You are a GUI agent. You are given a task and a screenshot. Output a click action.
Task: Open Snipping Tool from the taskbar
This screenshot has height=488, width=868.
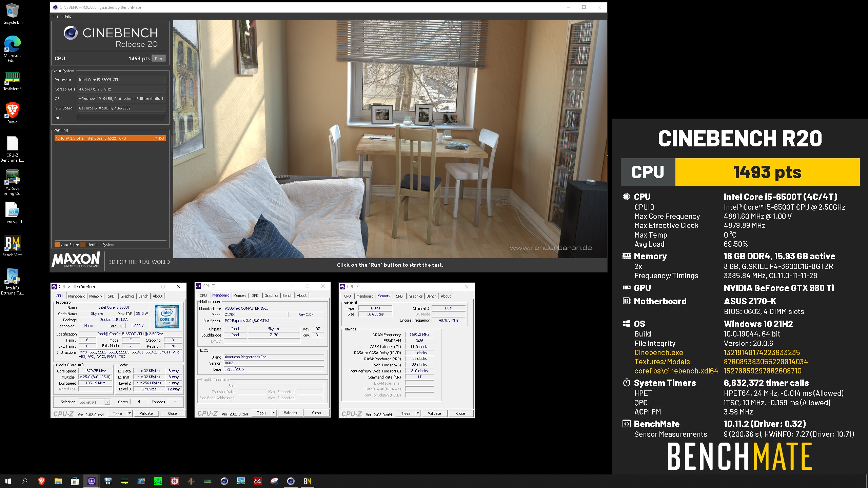click(274, 481)
